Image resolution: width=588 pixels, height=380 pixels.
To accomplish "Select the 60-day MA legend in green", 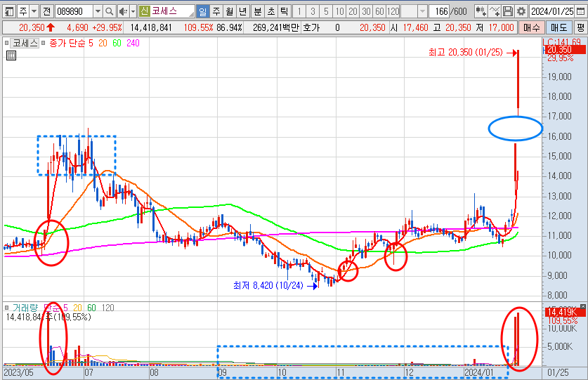I will [x=117, y=43].
